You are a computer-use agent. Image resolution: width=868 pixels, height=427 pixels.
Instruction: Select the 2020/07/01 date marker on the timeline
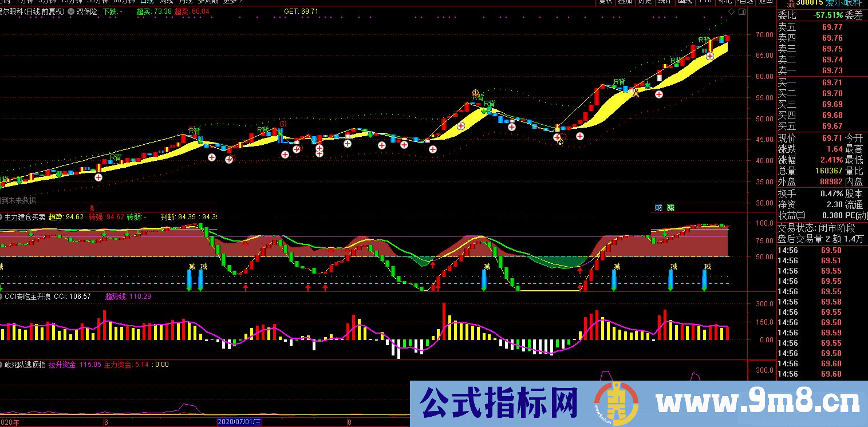coord(239,422)
